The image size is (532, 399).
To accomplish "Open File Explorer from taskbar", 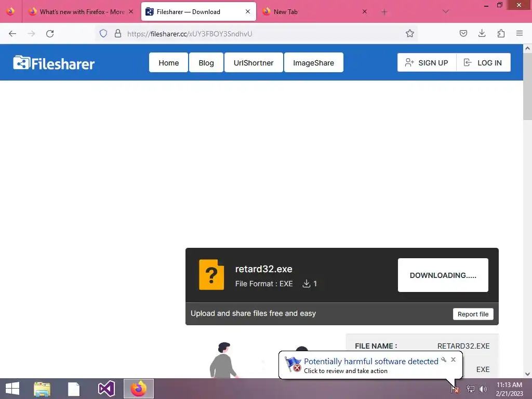I will coord(42,389).
